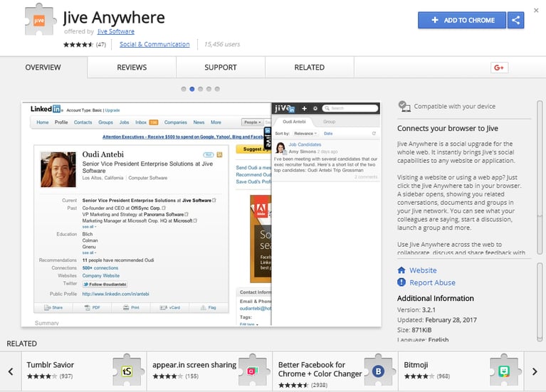
Task: Open the Reviews tab
Action: click(132, 67)
